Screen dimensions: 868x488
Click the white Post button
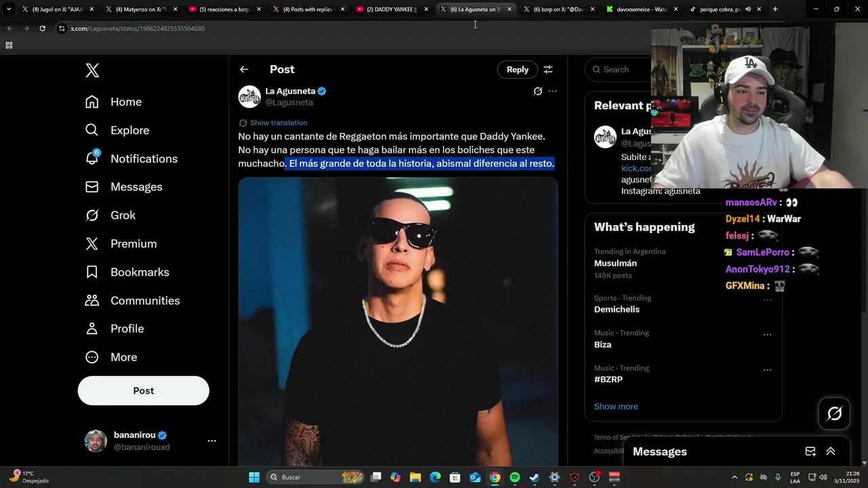[144, 390]
